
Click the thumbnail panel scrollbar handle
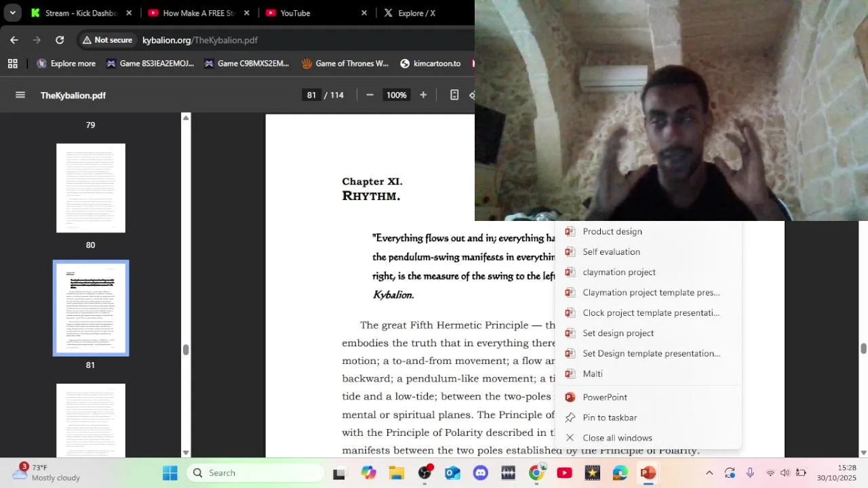186,350
